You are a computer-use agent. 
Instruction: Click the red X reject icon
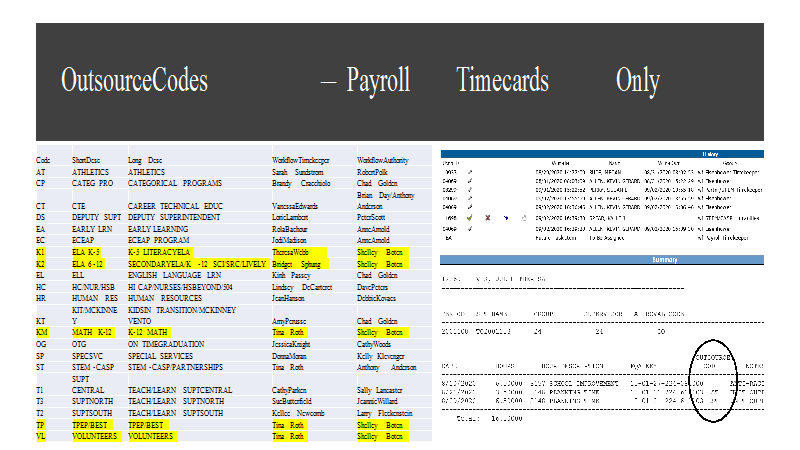click(488, 218)
